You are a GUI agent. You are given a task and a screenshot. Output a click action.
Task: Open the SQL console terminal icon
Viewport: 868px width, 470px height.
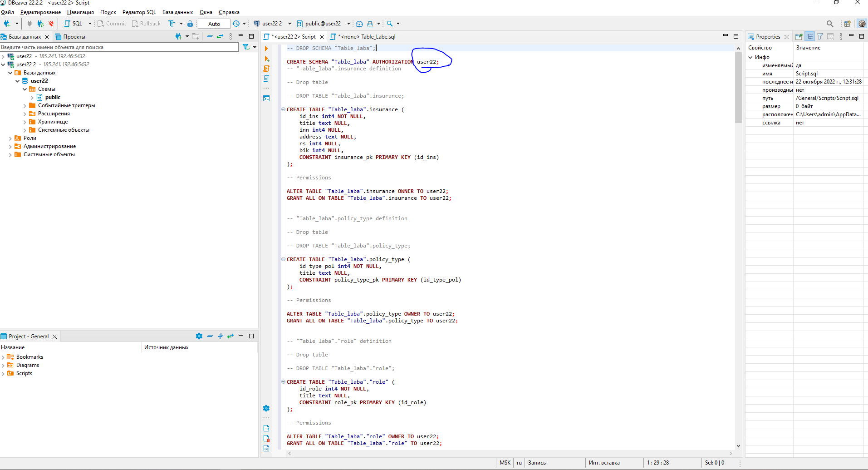(x=266, y=98)
